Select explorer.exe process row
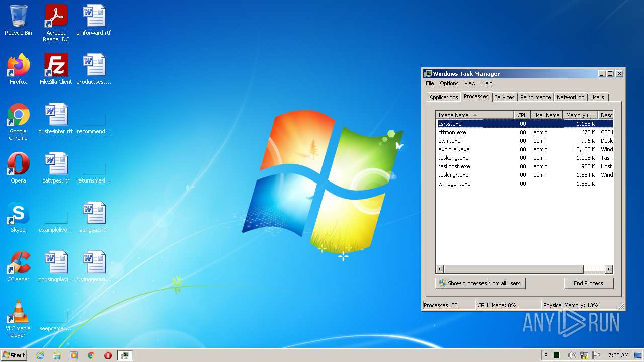Screen dimensions: 644x362 coord(524,149)
